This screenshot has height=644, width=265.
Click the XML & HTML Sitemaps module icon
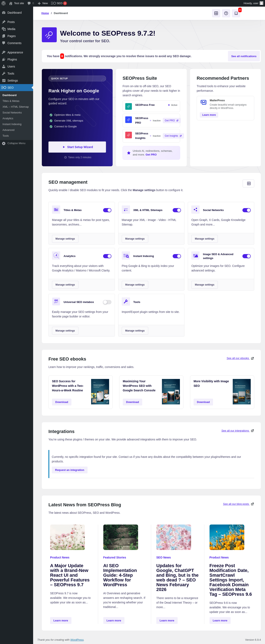pos(126,210)
